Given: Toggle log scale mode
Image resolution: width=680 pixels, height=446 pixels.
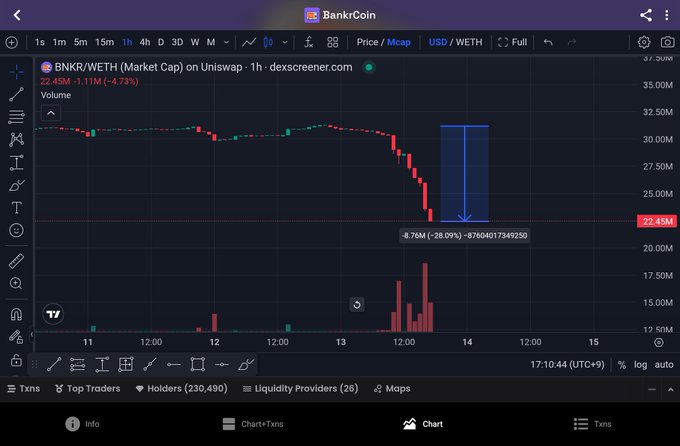Looking at the screenshot, I should click(640, 365).
